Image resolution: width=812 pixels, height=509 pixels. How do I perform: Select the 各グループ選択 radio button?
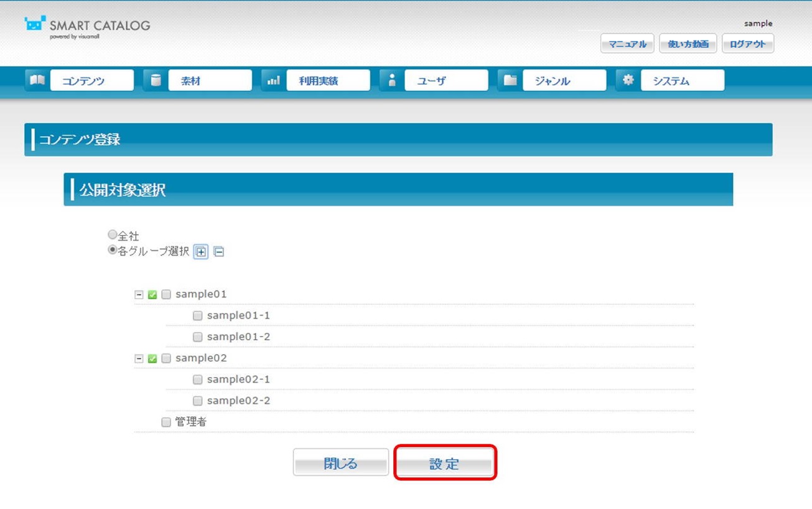point(113,250)
